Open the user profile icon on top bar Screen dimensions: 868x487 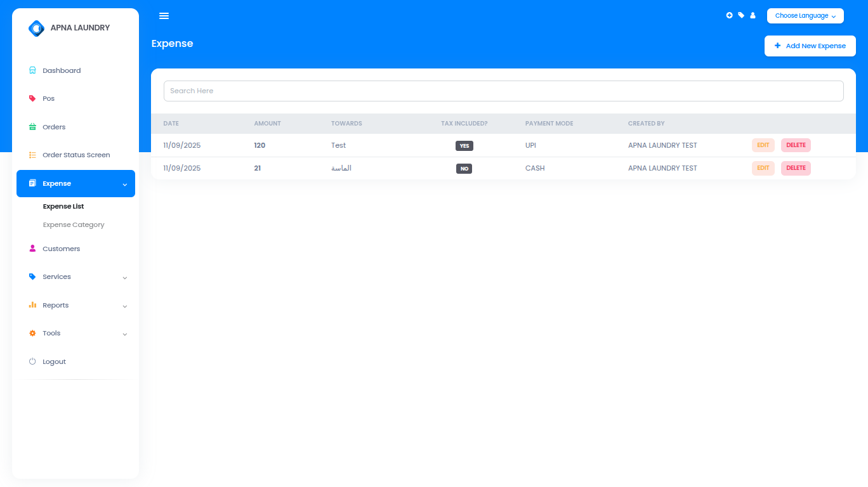(753, 15)
